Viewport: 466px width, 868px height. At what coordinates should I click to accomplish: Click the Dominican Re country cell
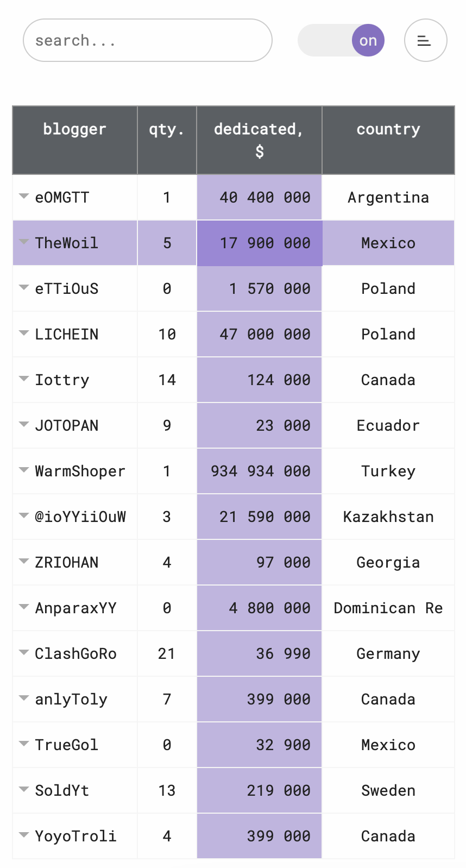[388, 608]
